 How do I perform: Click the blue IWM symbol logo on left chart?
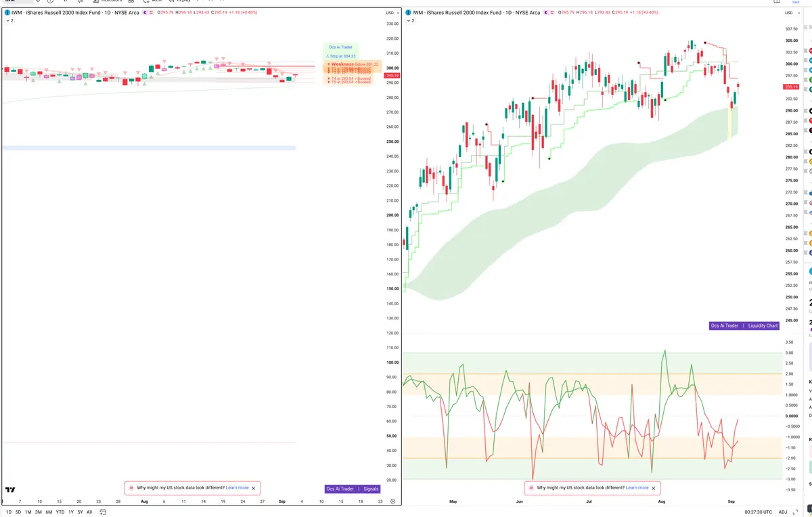[8, 13]
